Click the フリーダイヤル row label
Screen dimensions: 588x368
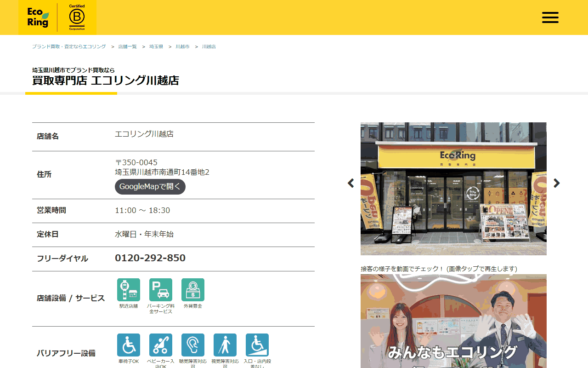point(62,259)
